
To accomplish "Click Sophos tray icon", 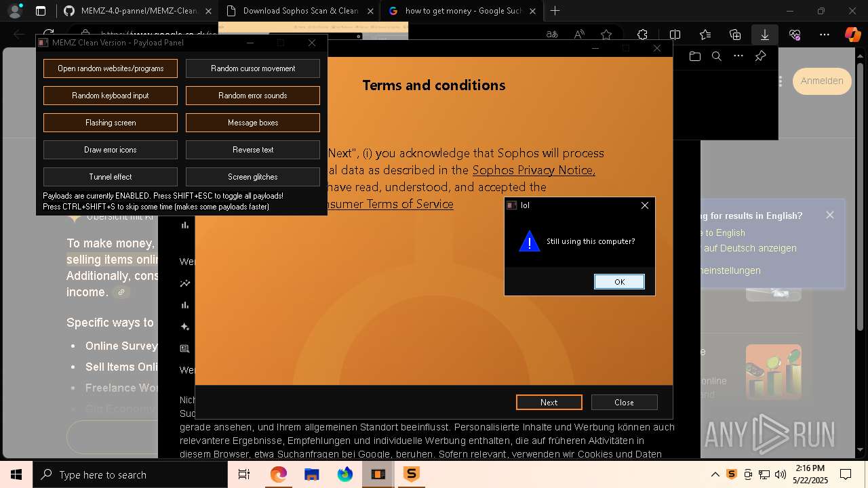I will [x=732, y=474].
